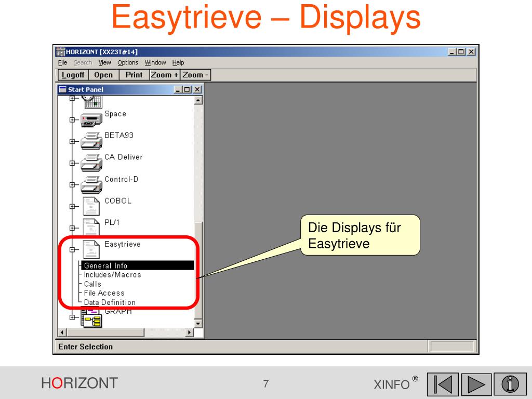Click the Control-D printer icon
This screenshot has width=532, height=399.
coord(91,184)
